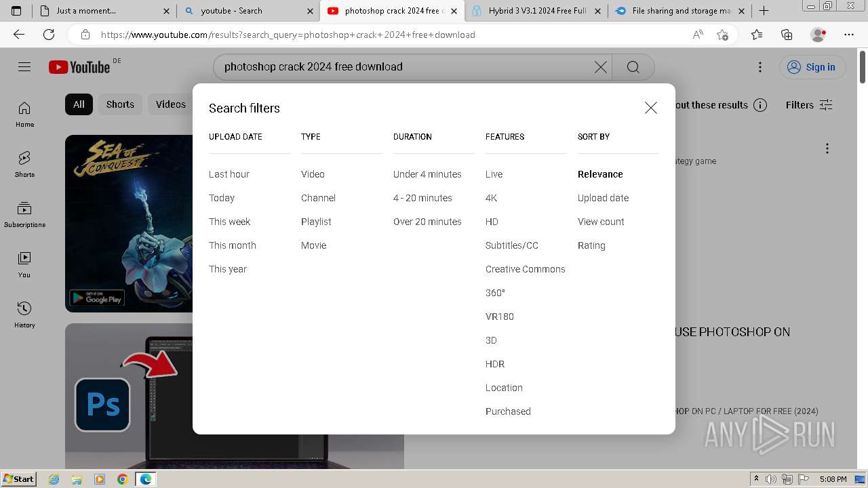Enable the VR180 feature filter
The height and width of the screenshot is (488, 868).
point(500,317)
